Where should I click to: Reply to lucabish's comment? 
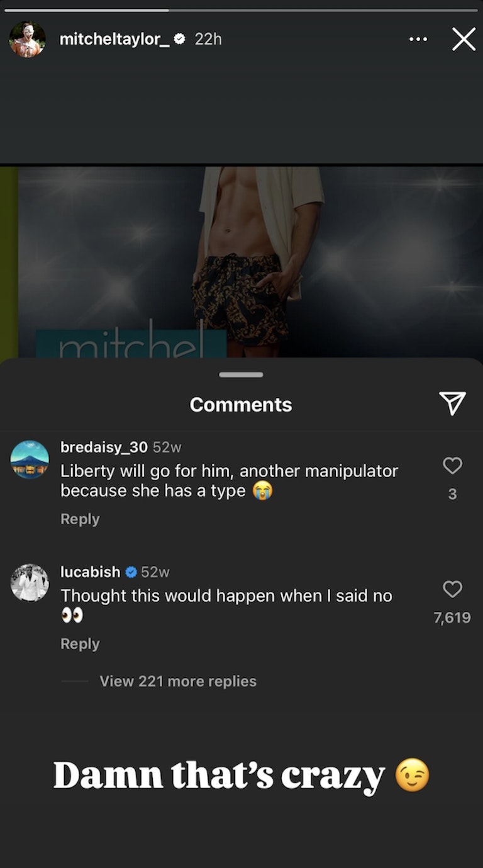pyautogui.click(x=80, y=643)
